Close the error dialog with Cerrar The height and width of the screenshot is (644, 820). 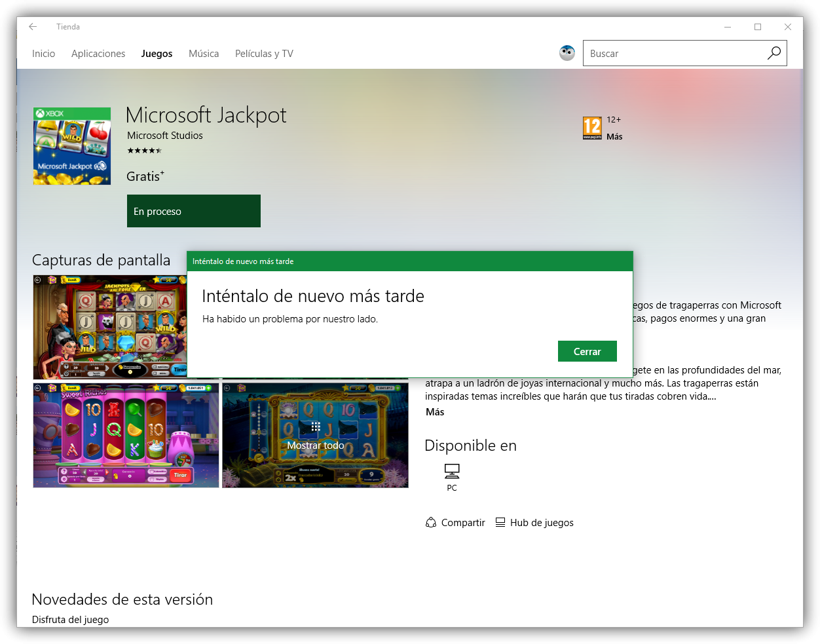click(587, 351)
